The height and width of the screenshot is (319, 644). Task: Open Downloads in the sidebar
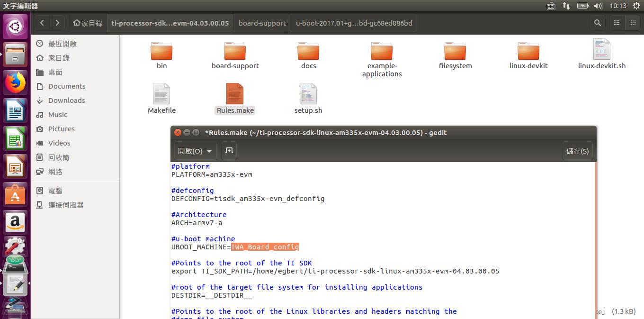click(75, 100)
